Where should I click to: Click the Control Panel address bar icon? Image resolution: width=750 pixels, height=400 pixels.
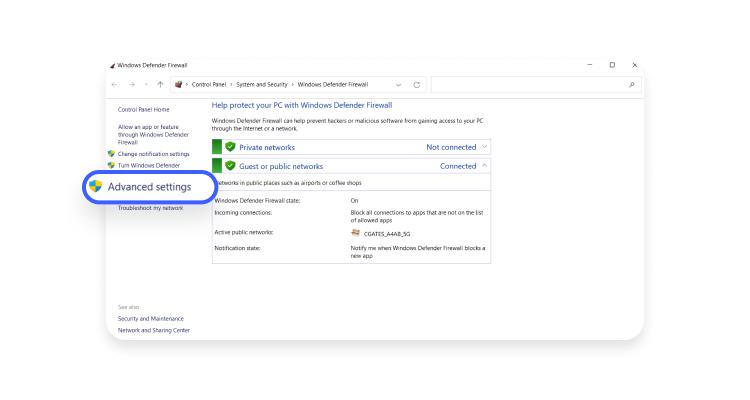[x=178, y=85]
